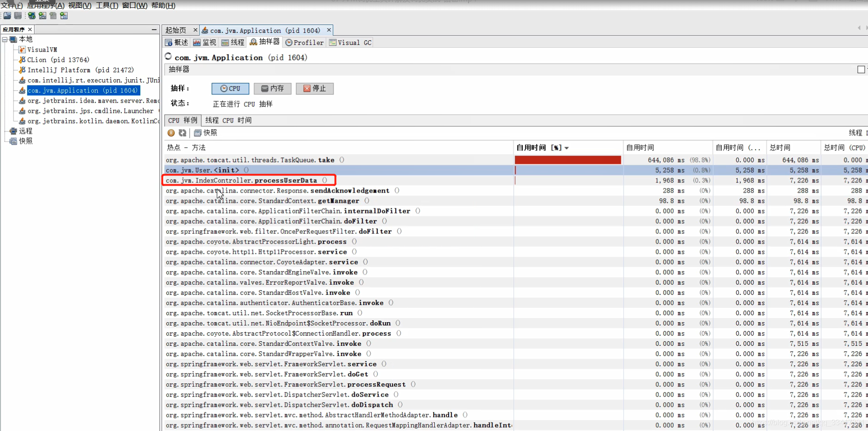Click the 停止 stop button
This screenshot has height=431, width=868.
[315, 88]
